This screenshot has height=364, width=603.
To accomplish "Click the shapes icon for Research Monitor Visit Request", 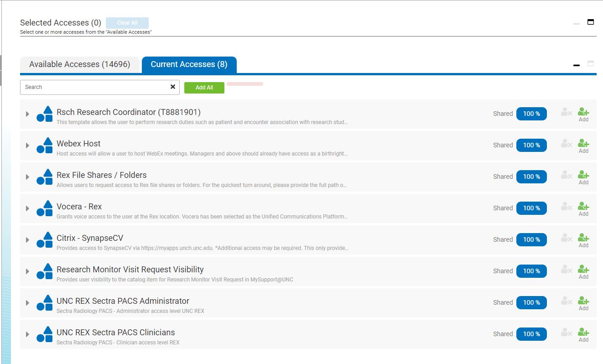I will 45,271.
